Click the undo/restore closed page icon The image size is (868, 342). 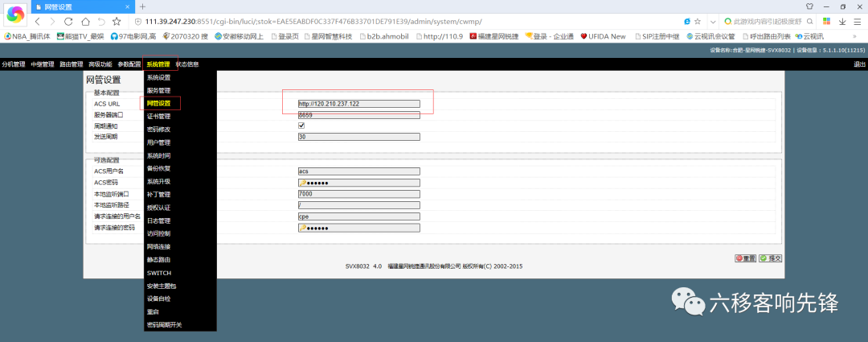(x=101, y=22)
